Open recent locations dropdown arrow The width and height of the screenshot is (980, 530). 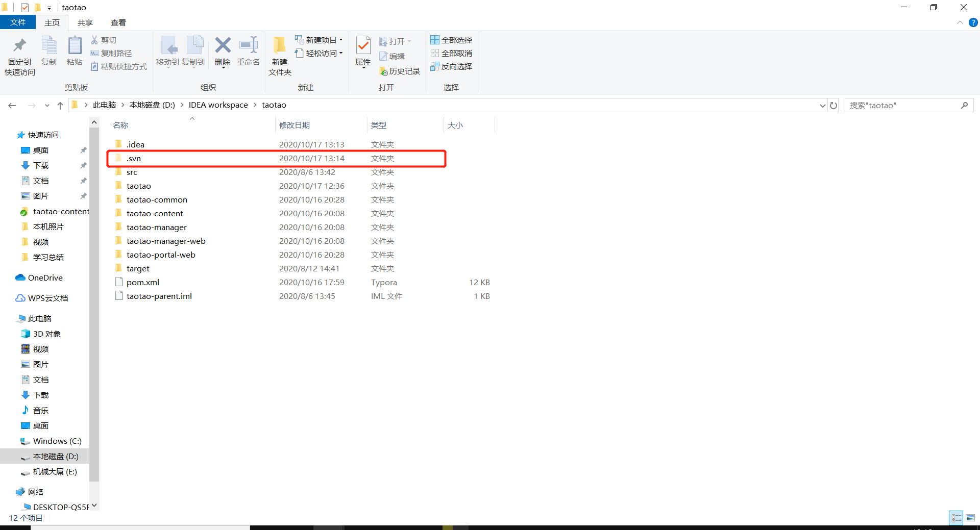(47, 106)
